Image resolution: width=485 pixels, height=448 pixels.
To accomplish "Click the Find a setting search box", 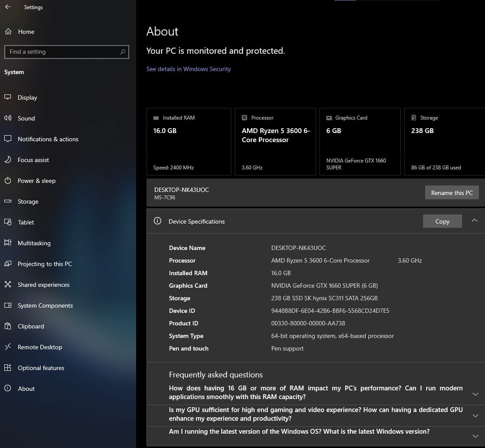I will coord(67,52).
